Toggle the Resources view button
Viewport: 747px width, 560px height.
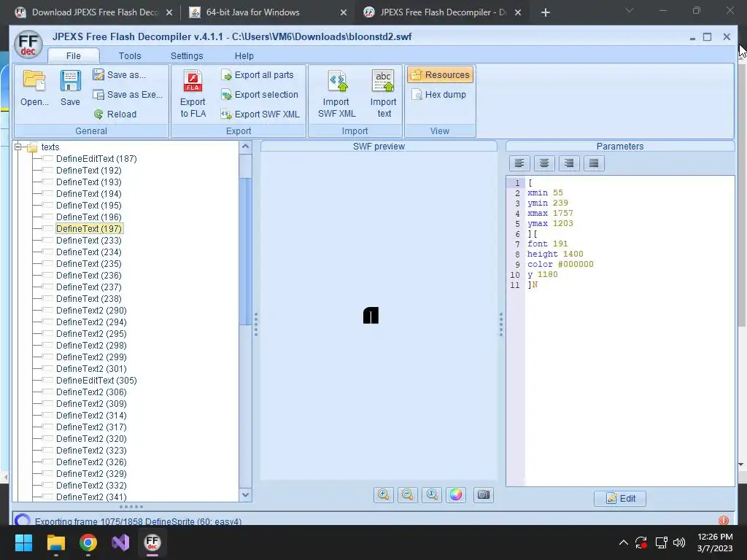(x=441, y=75)
